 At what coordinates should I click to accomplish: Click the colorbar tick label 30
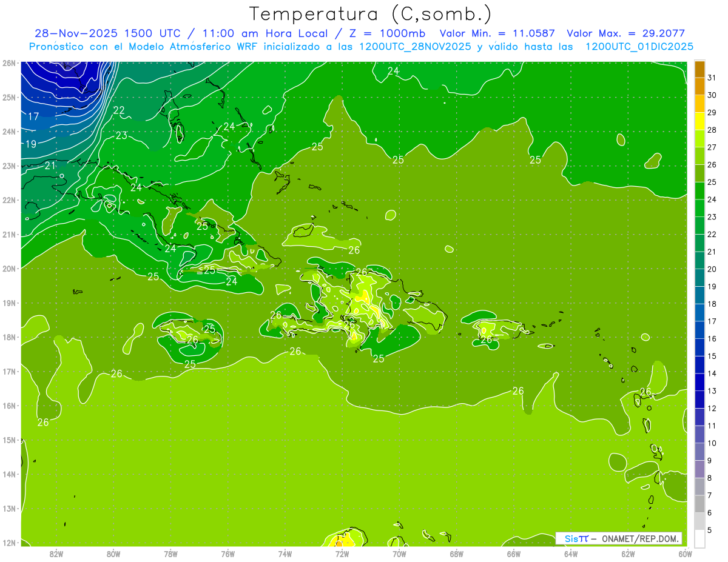[712, 95]
